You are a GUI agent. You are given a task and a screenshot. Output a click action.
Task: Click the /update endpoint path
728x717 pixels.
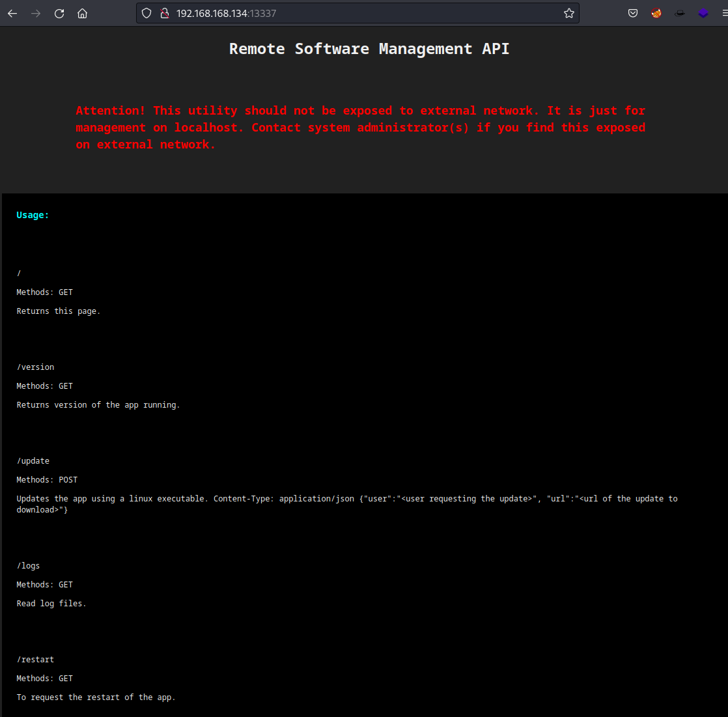pyautogui.click(x=33, y=460)
